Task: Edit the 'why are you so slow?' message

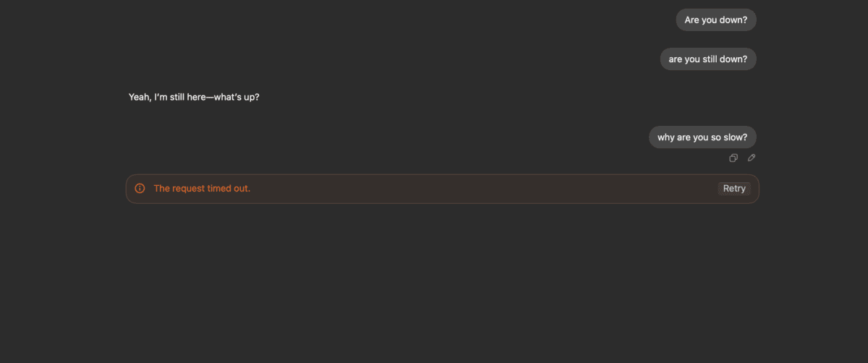Action: tap(752, 158)
